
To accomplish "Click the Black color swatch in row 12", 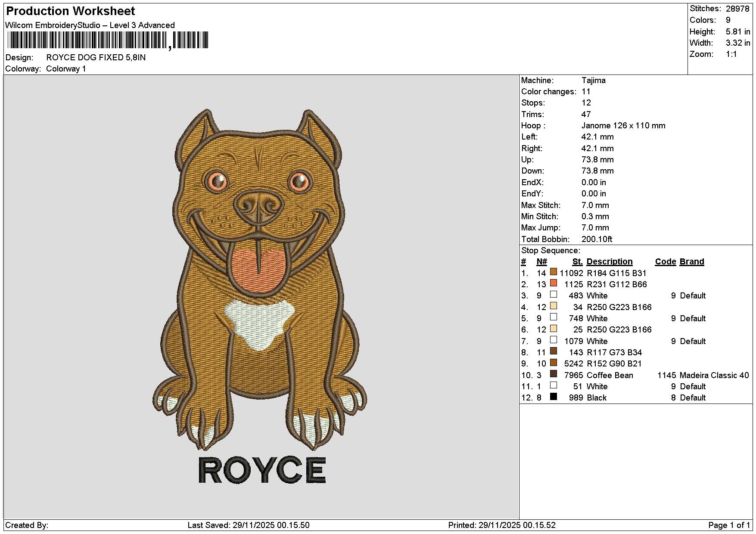I will pos(554,397).
